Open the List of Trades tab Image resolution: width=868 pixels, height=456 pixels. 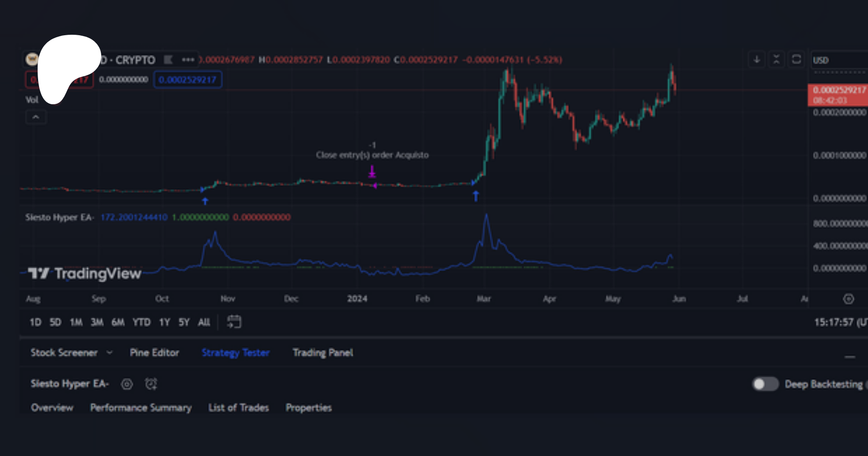[x=238, y=408]
